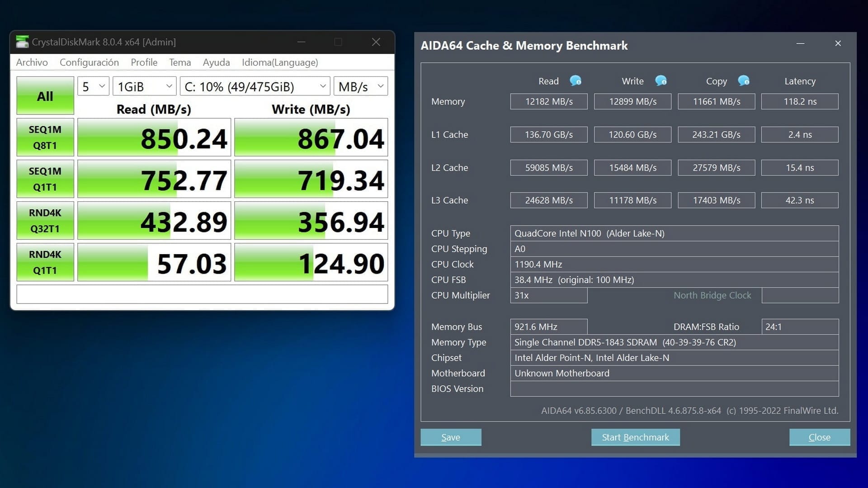Click Start Benchmark in AIDA64
The height and width of the screenshot is (488, 868).
(635, 437)
